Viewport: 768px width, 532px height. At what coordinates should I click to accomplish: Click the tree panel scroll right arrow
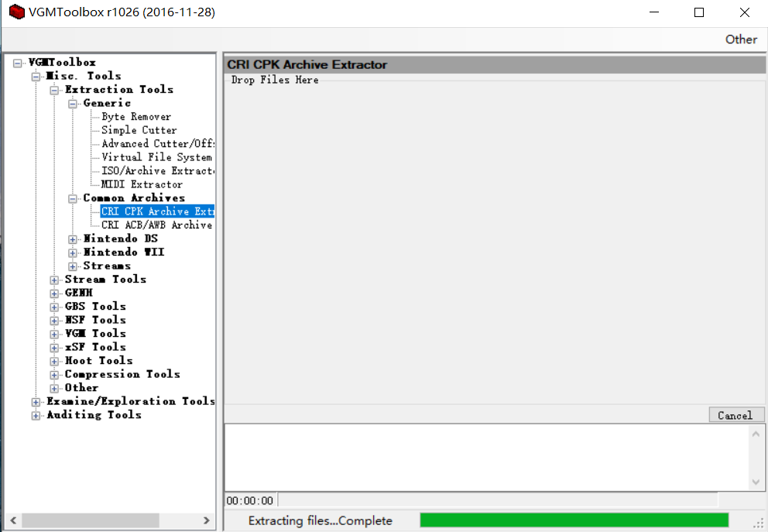206,520
